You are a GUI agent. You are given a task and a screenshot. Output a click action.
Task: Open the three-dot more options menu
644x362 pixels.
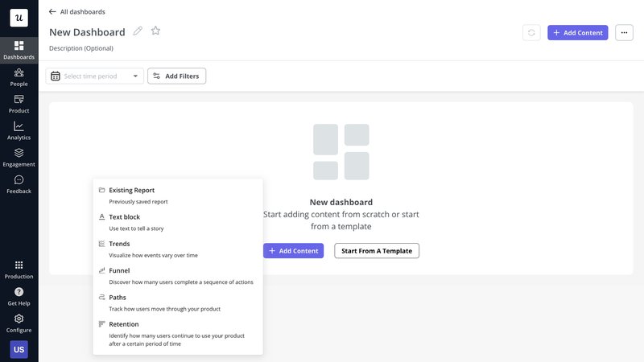(x=624, y=32)
